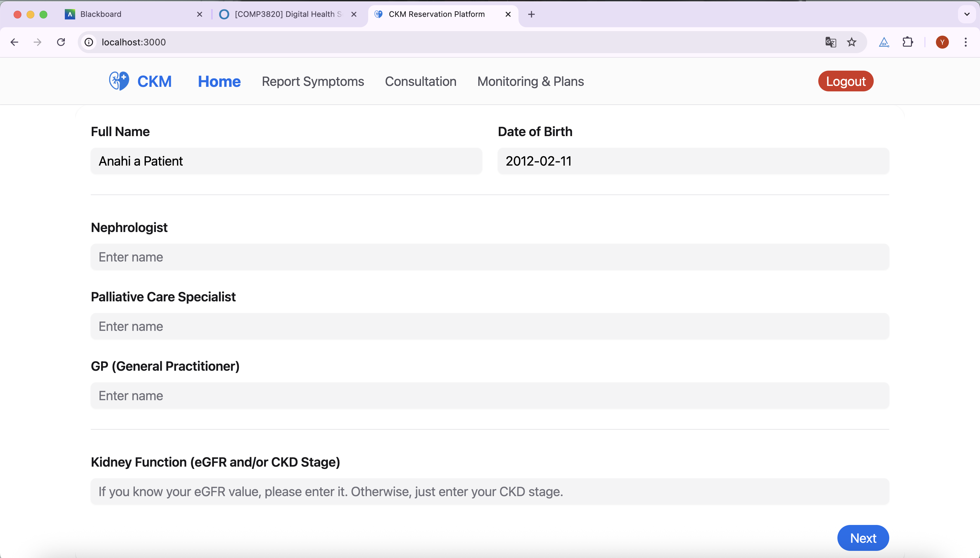Click the Chrome profile avatar

tap(942, 42)
